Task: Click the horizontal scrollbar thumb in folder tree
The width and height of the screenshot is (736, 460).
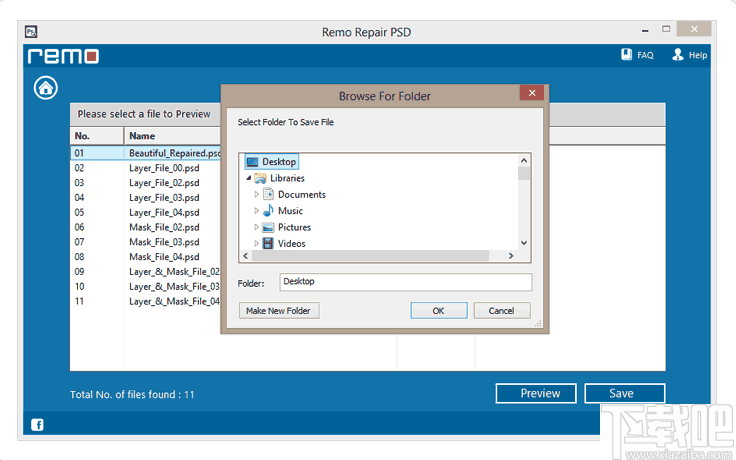Action: 370,256
